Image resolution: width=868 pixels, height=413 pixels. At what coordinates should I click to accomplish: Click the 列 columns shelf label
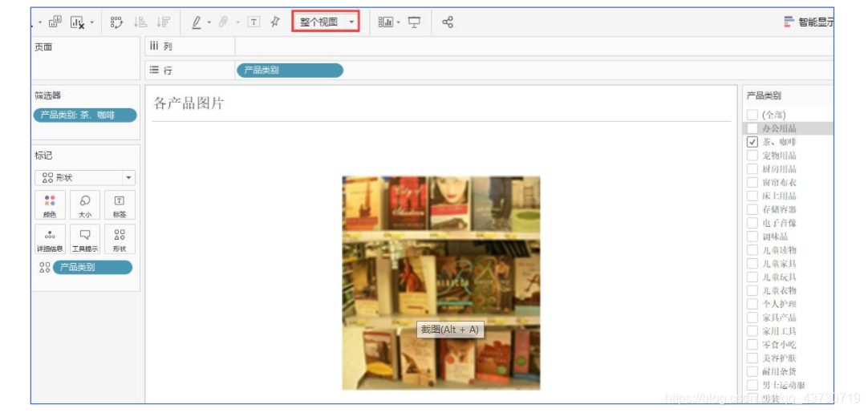(x=161, y=47)
